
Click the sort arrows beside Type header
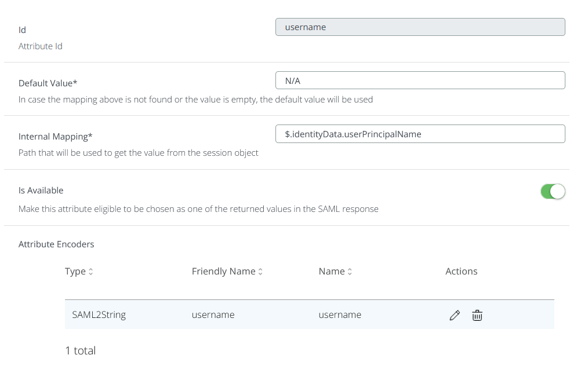pos(91,272)
